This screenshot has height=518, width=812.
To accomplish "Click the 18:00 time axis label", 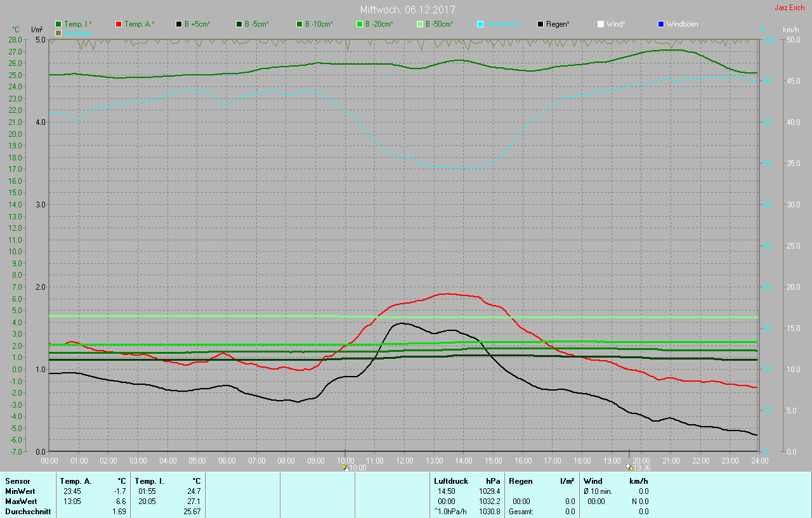I will pyautogui.click(x=582, y=460).
